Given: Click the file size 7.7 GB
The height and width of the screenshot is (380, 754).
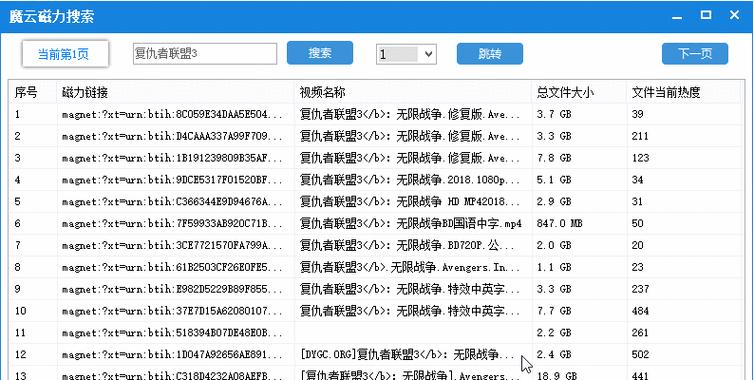Looking at the screenshot, I should pos(554,311).
